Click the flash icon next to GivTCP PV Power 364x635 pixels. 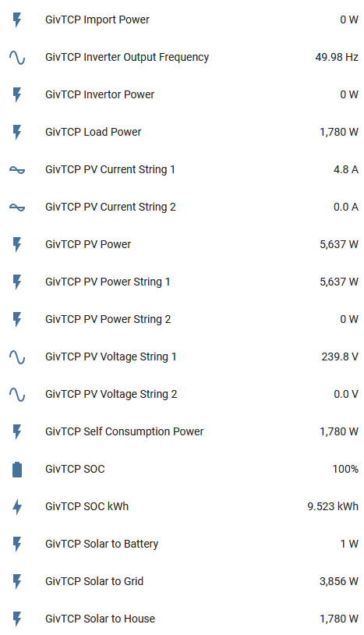point(17,245)
